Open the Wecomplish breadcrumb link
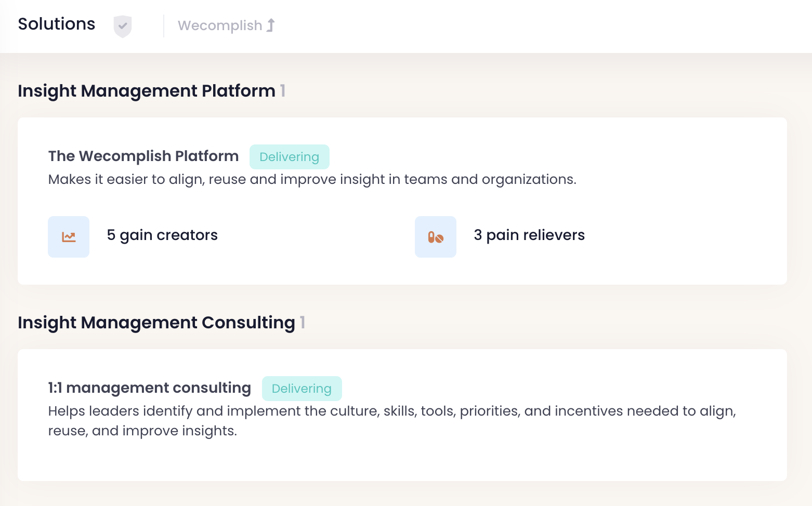 220,25
